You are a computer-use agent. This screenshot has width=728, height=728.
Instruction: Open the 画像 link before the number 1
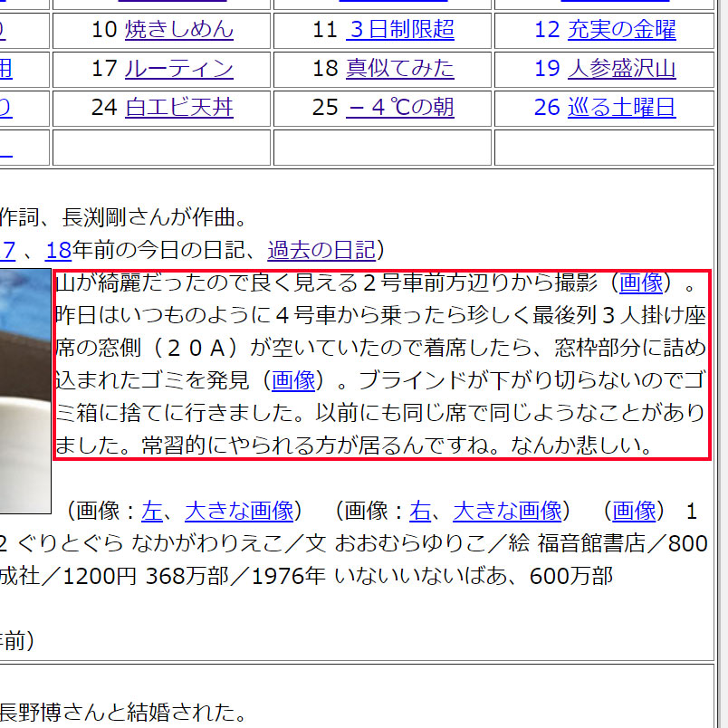[634, 512]
